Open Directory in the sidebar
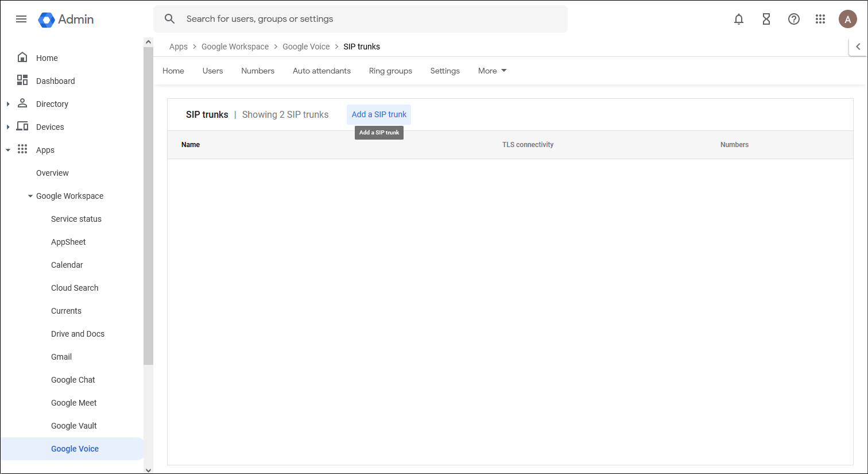The width and height of the screenshot is (868, 474). pyautogui.click(x=52, y=104)
